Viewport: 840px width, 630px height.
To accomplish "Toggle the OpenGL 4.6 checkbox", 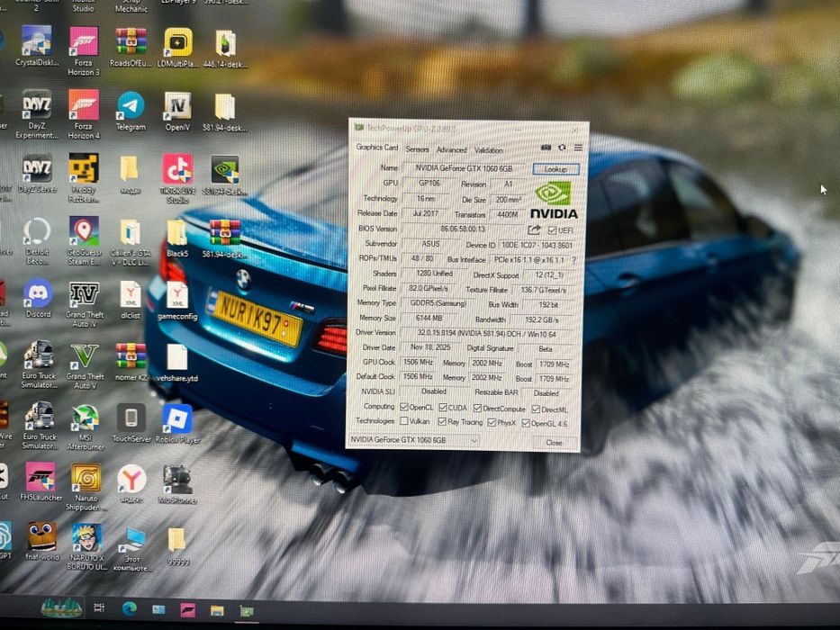I will point(526,423).
